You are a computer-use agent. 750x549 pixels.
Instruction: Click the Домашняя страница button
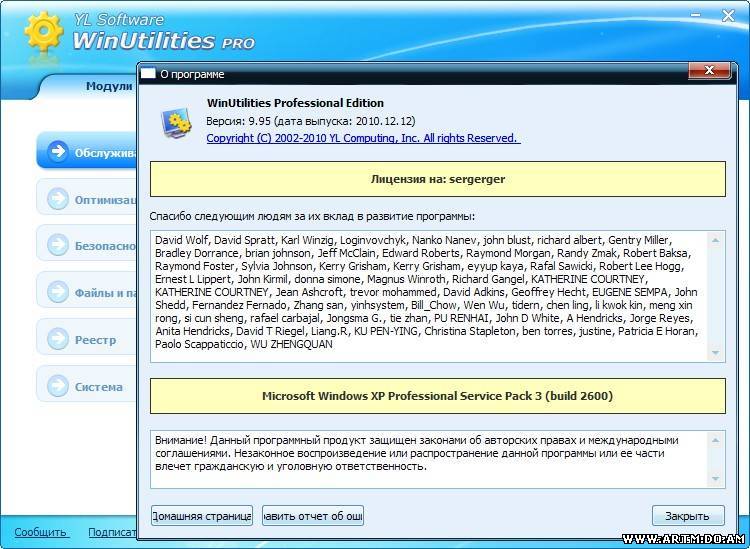tap(202, 516)
